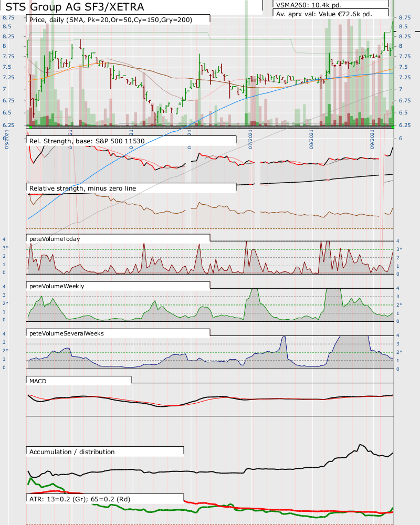Select the 7.75 label on the right price axis
The height and width of the screenshot is (525, 420).
coord(405,56)
